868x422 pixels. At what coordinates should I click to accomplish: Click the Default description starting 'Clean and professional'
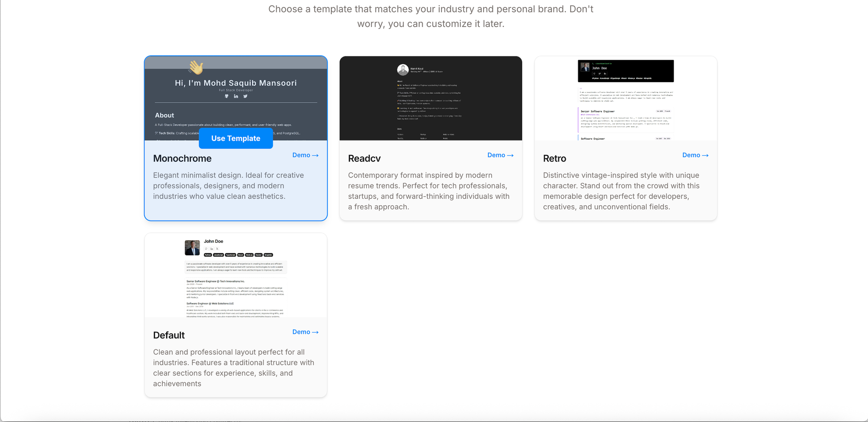point(233,368)
